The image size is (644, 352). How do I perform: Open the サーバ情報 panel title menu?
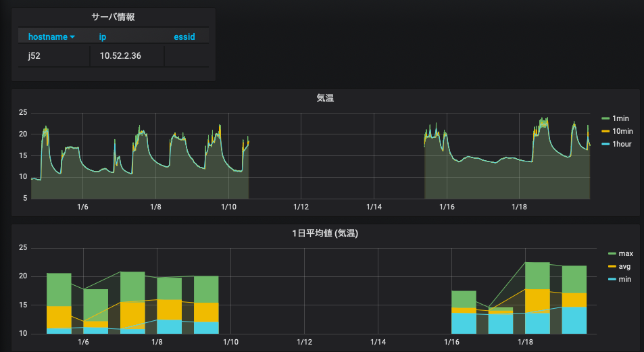113,17
